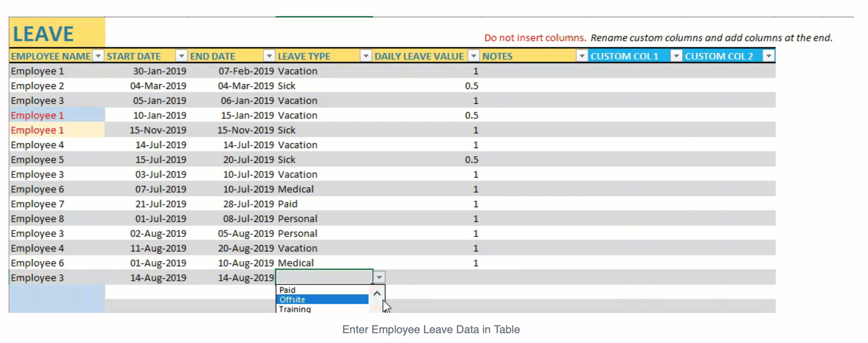Click the empty blue cell below Employee 3

pos(57,299)
